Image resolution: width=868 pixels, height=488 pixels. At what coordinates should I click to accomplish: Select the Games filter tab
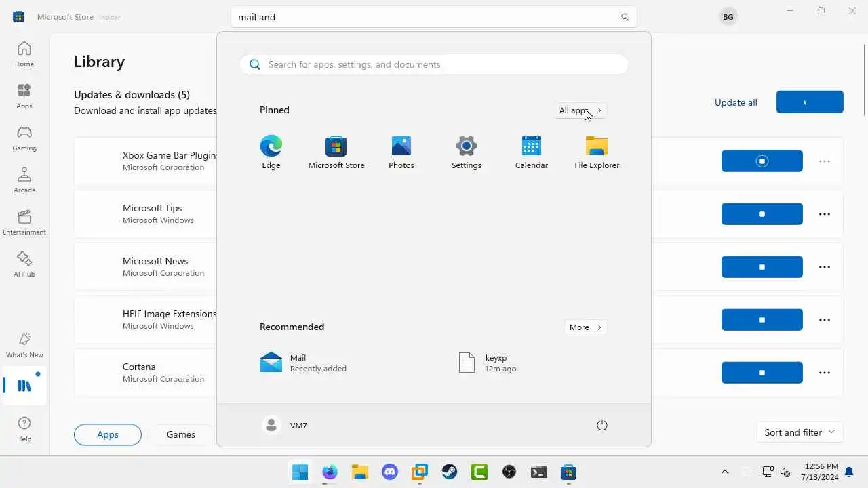pyautogui.click(x=181, y=434)
